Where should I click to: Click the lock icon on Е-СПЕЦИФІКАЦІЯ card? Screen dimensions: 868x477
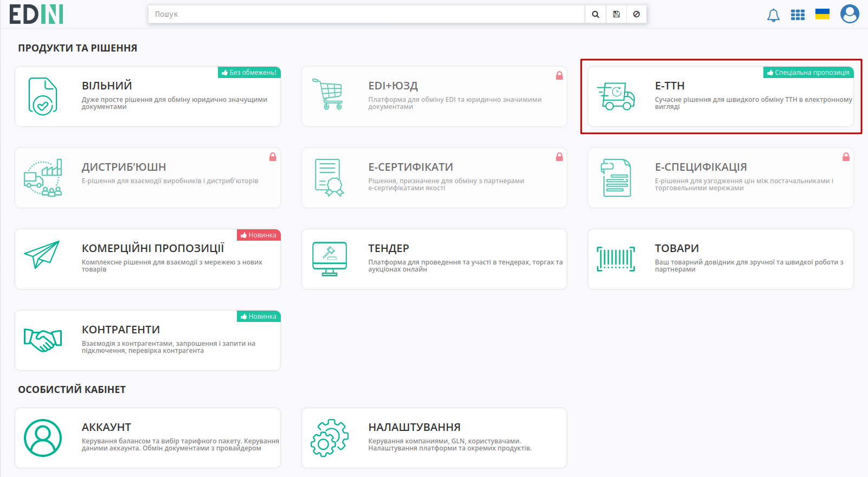(x=846, y=157)
